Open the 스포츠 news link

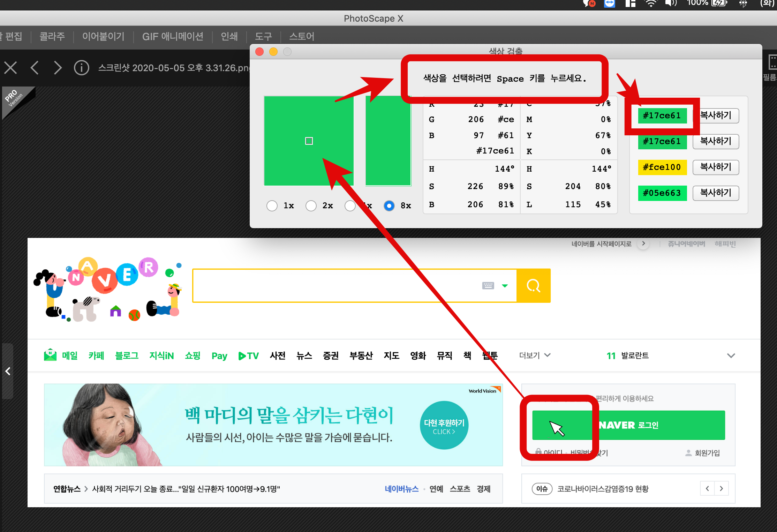point(460,489)
